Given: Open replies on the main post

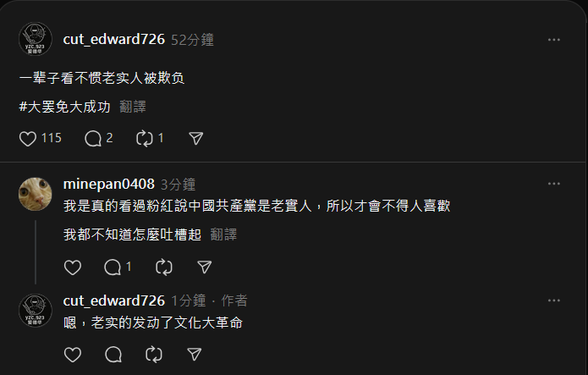Looking at the screenshot, I should tap(93, 139).
